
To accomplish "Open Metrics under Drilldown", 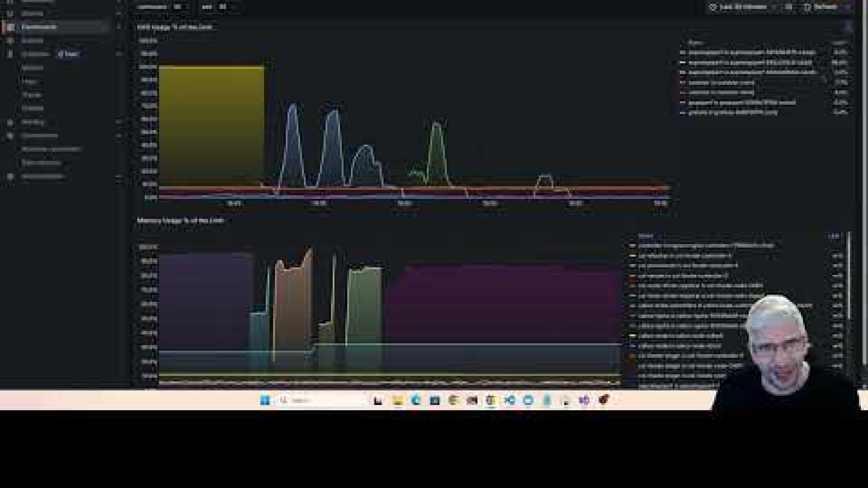I will [32, 68].
